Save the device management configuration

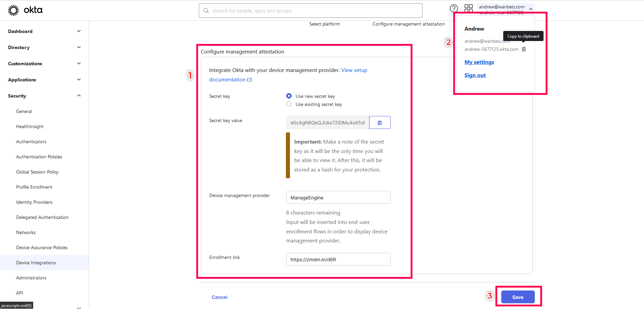(518, 297)
